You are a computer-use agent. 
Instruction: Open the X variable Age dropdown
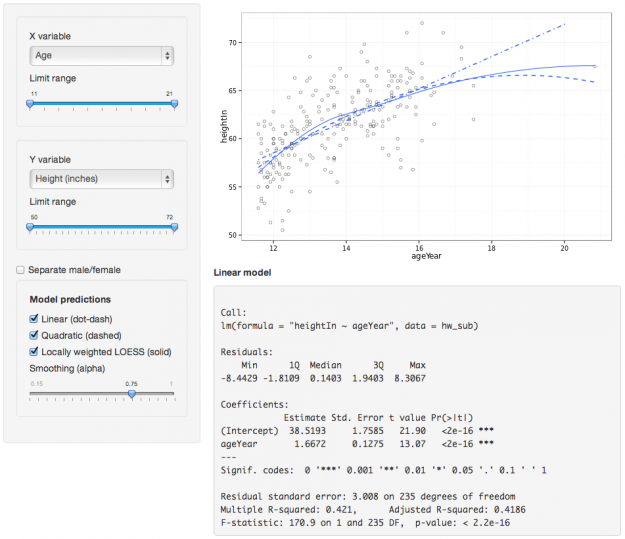point(101,55)
